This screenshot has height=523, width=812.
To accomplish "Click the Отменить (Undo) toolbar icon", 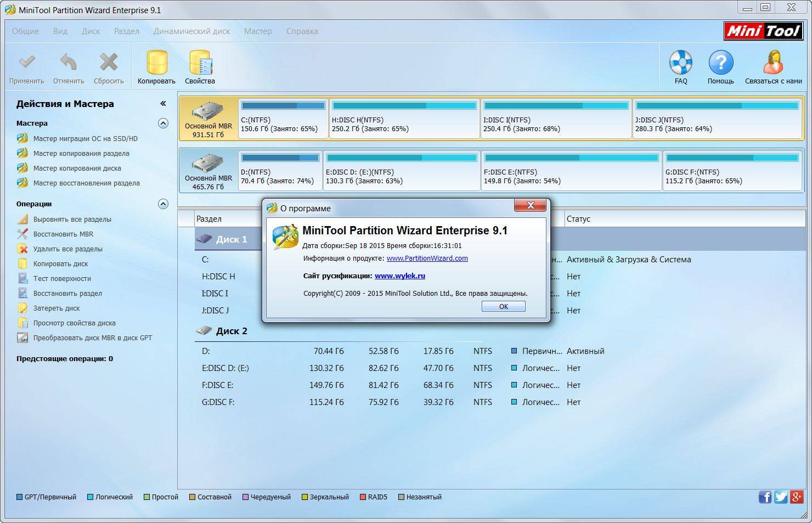I will click(x=69, y=64).
